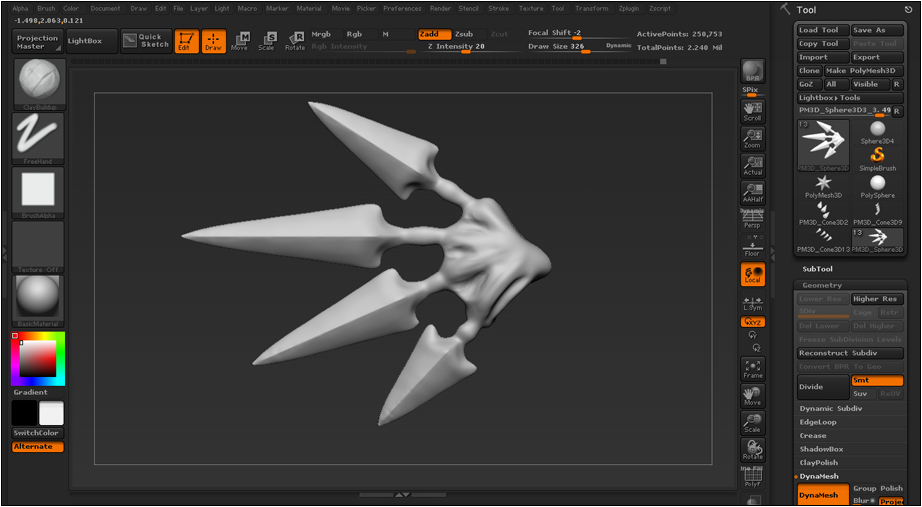Click the Frame view icon
The height and width of the screenshot is (507, 922).
753,369
